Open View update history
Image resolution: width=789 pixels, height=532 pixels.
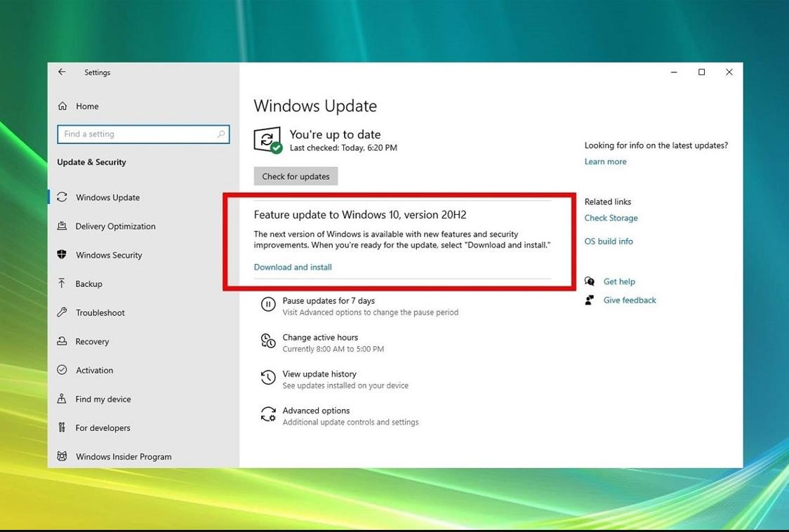coord(319,373)
